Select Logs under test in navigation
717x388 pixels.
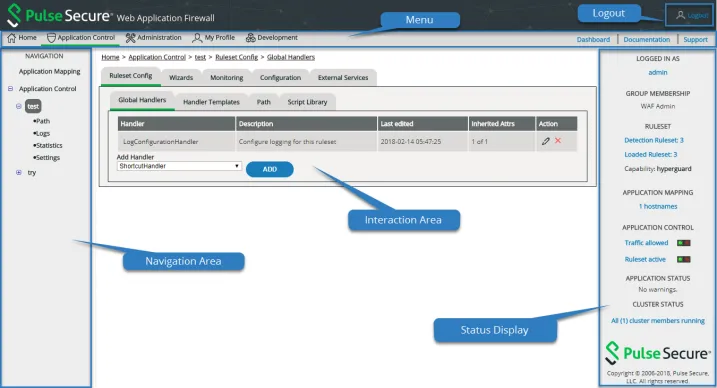point(42,133)
